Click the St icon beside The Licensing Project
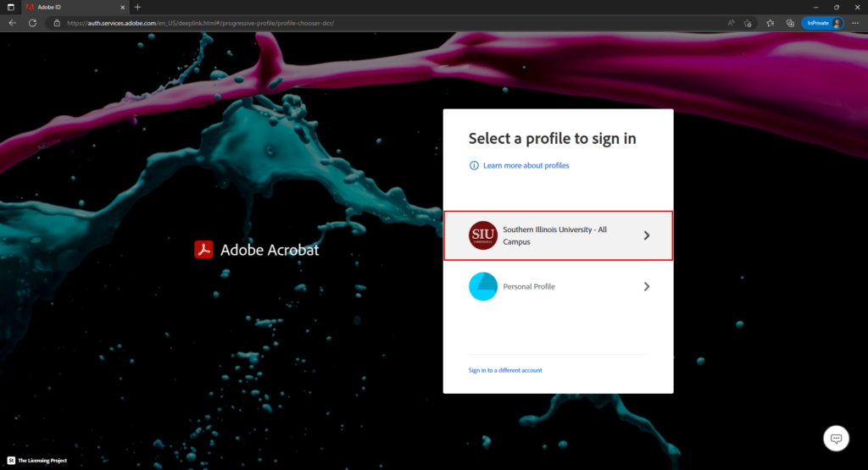 click(11, 461)
